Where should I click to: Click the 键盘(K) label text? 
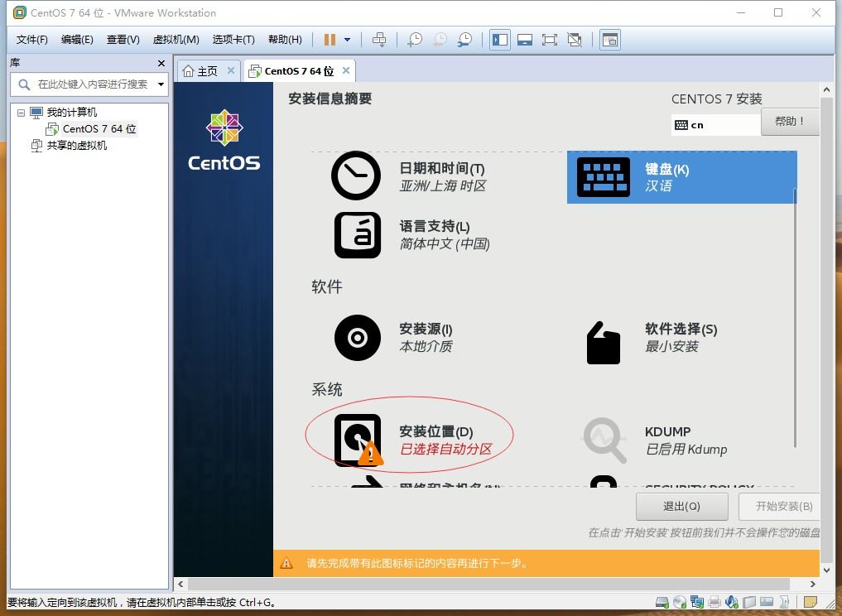coord(667,170)
